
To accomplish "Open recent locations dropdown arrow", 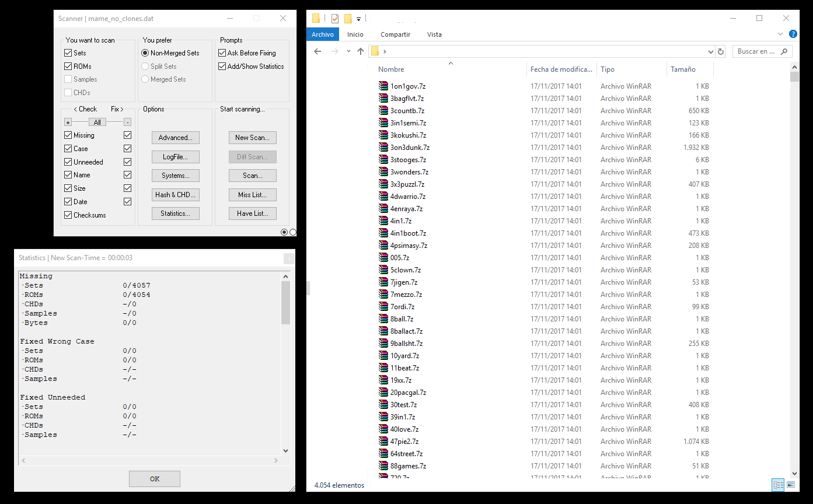I will pyautogui.click(x=348, y=51).
